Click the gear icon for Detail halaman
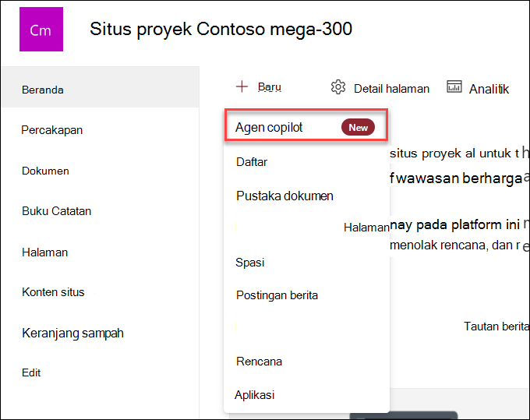 (338, 87)
